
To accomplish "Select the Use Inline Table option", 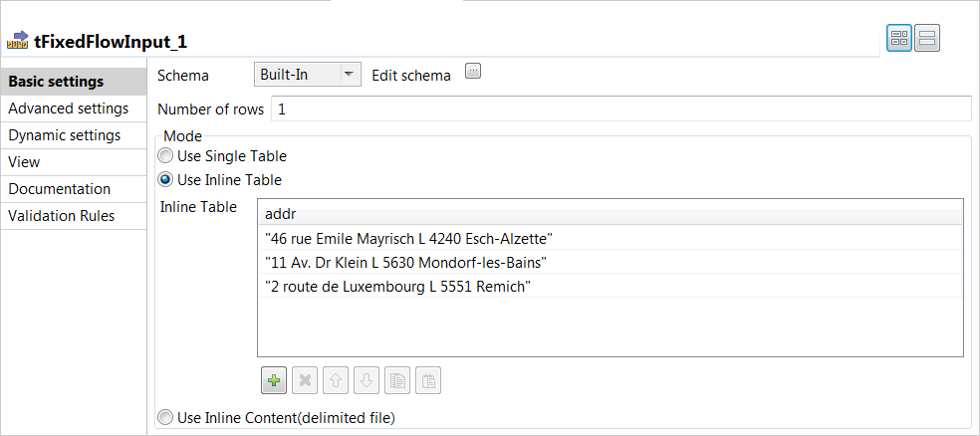I will click(x=165, y=180).
